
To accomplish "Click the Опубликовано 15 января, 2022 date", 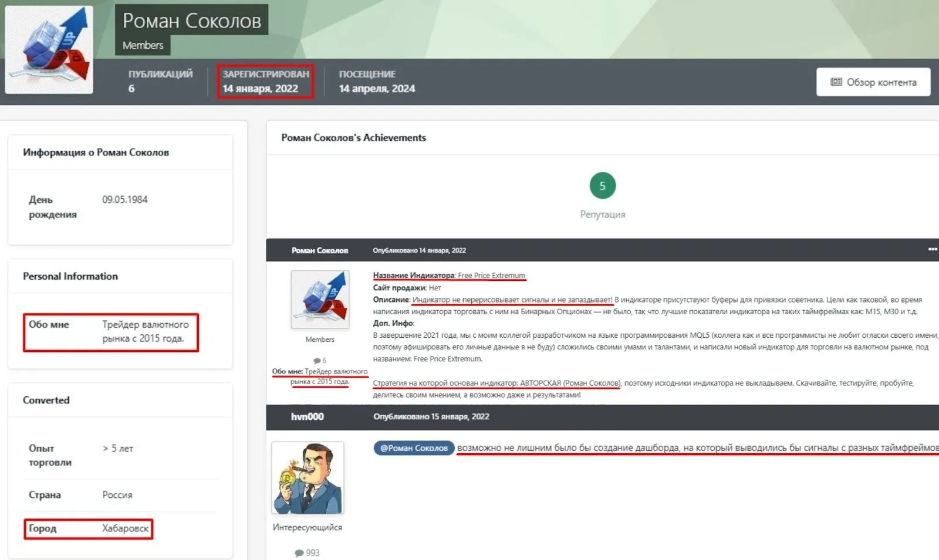I will (431, 416).
